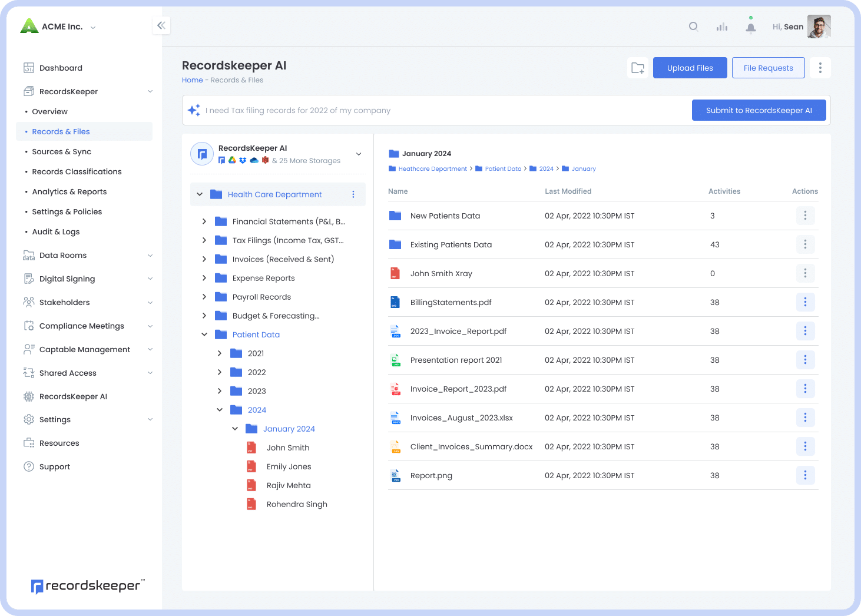Open Health Care Department three-dot menu
The image size is (861, 616).
[353, 194]
